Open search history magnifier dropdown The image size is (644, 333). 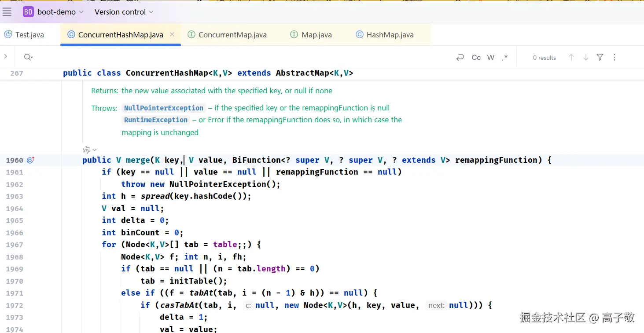(29, 57)
